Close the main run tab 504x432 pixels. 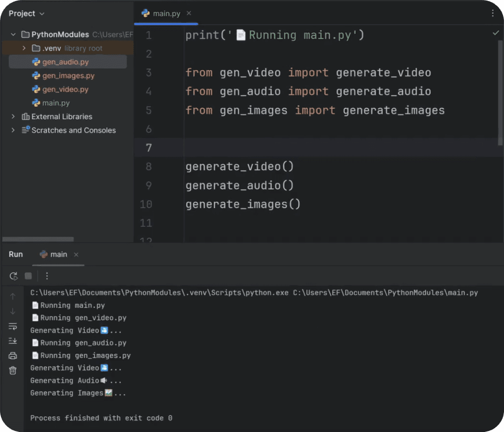(x=76, y=254)
